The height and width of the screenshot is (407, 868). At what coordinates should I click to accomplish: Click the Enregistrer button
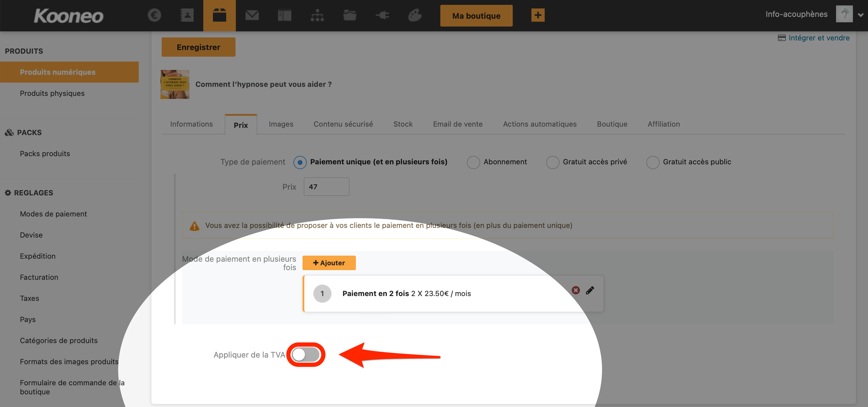point(198,47)
